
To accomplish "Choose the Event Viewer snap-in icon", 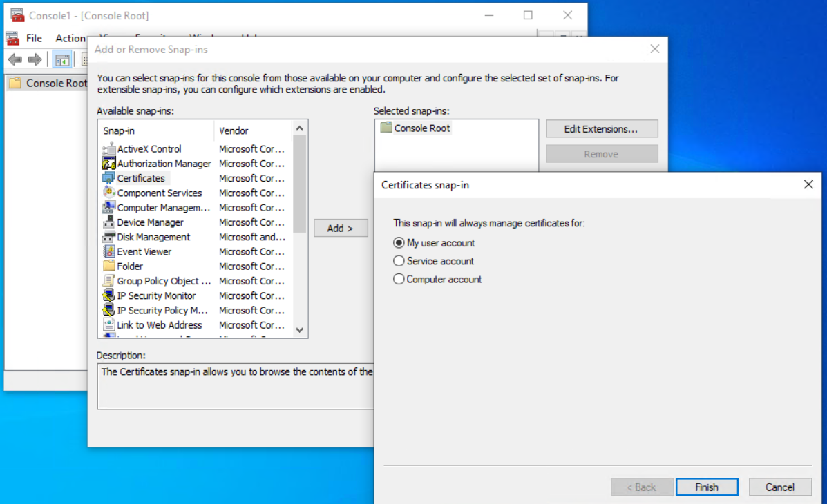I will 108,252.
